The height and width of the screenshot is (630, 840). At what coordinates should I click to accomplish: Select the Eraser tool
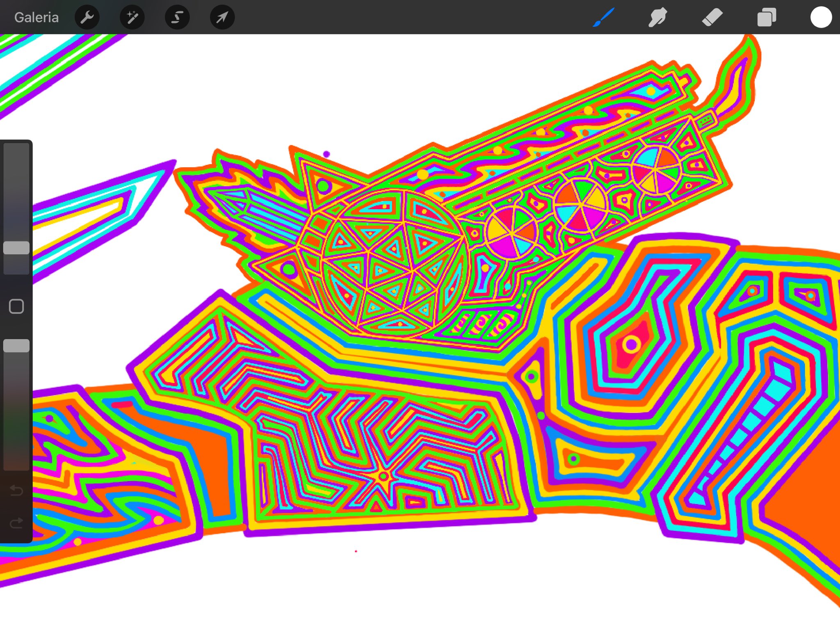tap(712, 17)
